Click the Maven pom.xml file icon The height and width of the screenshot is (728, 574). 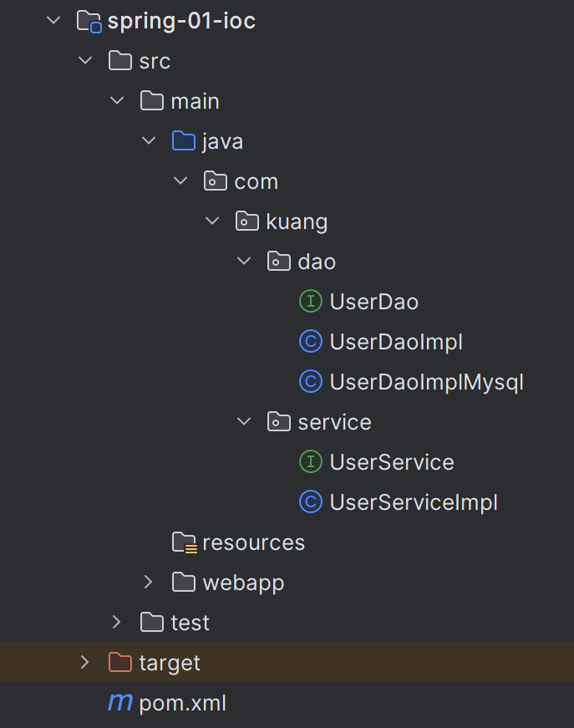(120, 703)
